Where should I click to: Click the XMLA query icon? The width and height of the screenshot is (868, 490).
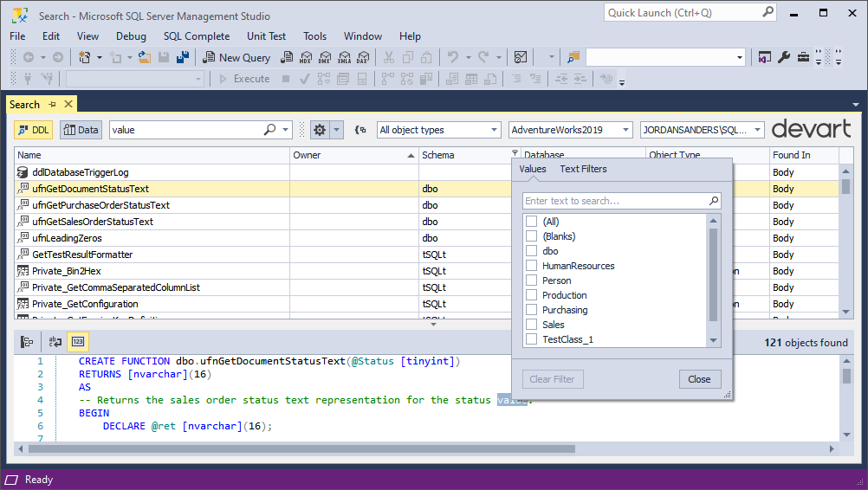pyautogui.click(x=344, y=57)
